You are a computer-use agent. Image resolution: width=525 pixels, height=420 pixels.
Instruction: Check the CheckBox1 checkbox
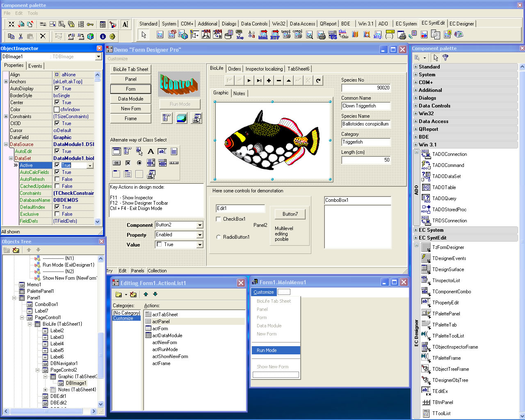[218, 219]
